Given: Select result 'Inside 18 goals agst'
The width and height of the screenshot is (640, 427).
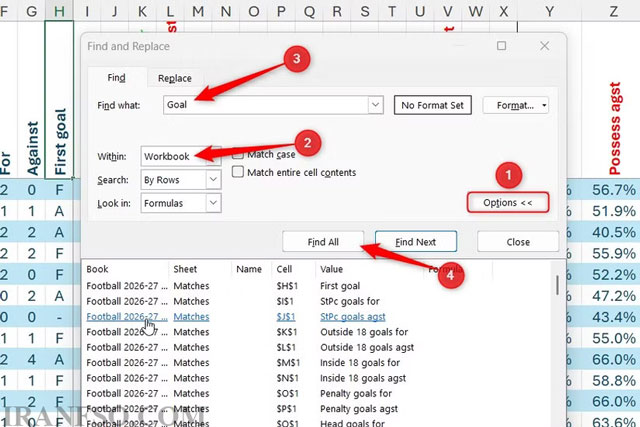Looking at the screenshot, I should [316, 378].
